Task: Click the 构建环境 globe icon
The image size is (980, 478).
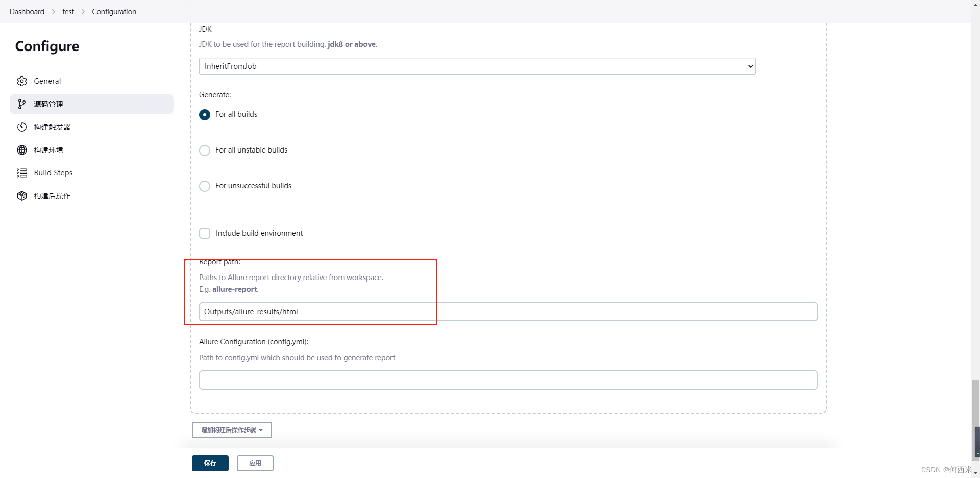Action: [22, 150]
